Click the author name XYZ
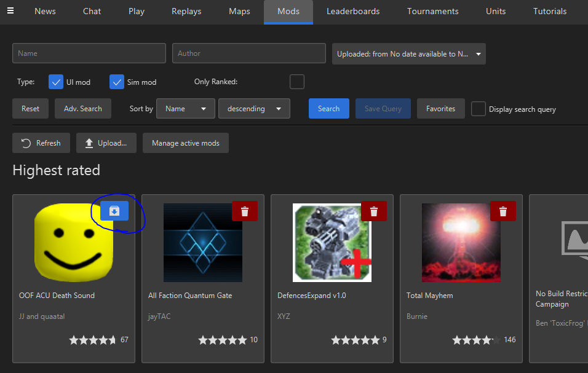The image size is (588, 373). point(284,316)
